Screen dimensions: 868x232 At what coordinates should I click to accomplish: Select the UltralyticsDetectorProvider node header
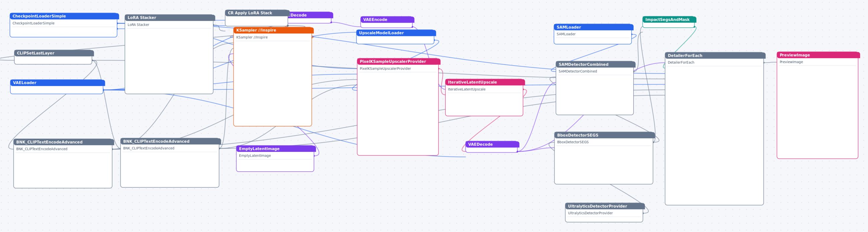point(605,206)
